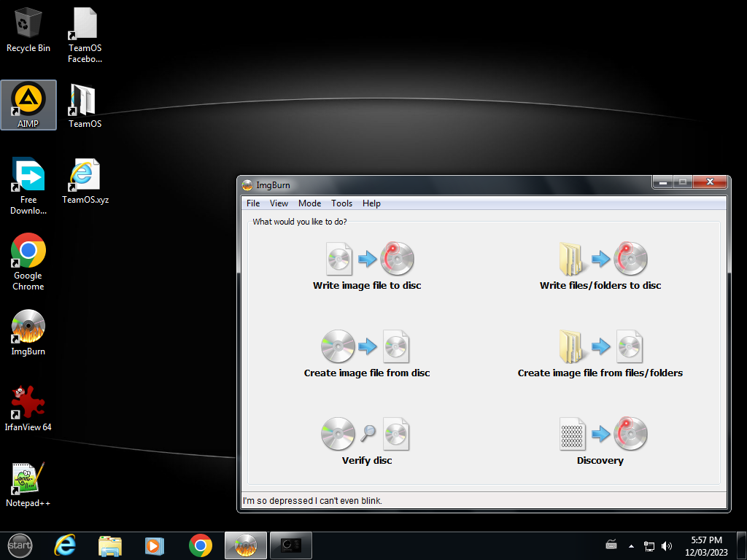Select the Create image file from files/folders icon

coord(601,346)
